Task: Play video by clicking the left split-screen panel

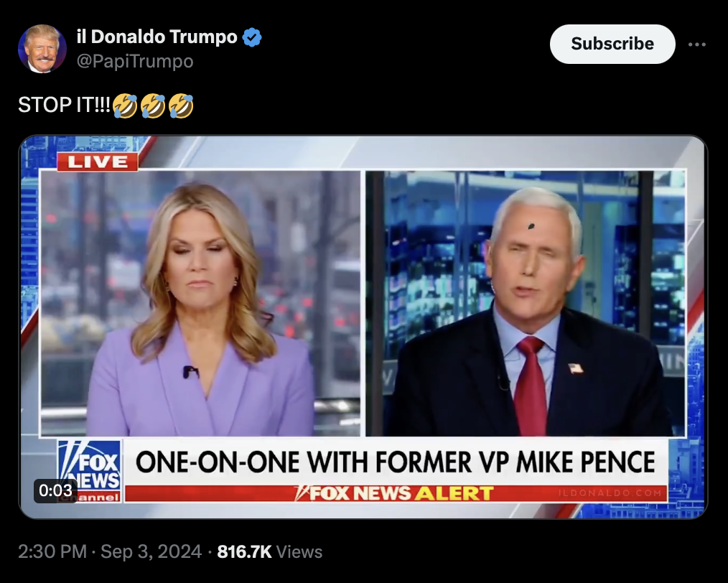Action: click(x=200, y=303)
